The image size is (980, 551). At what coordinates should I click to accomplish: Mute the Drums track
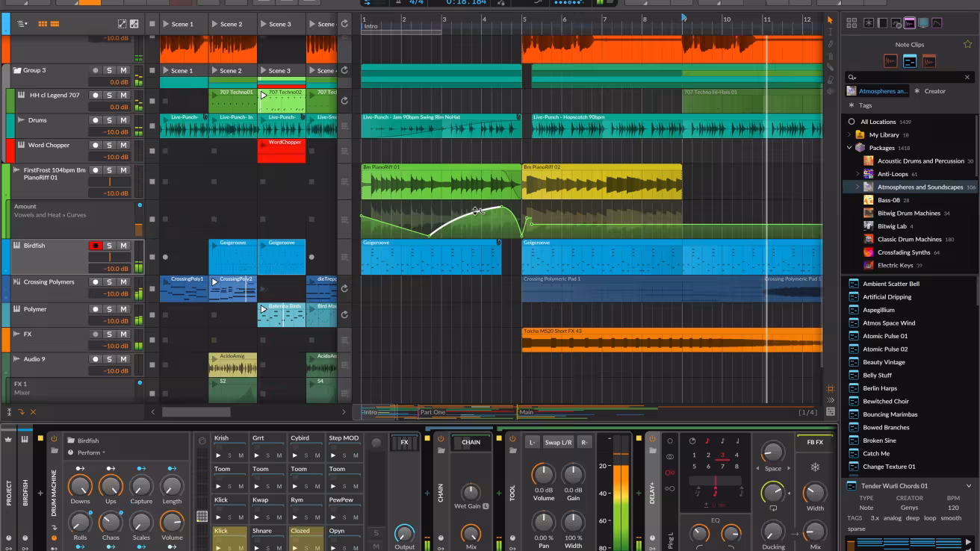click(x=123, y=120)
